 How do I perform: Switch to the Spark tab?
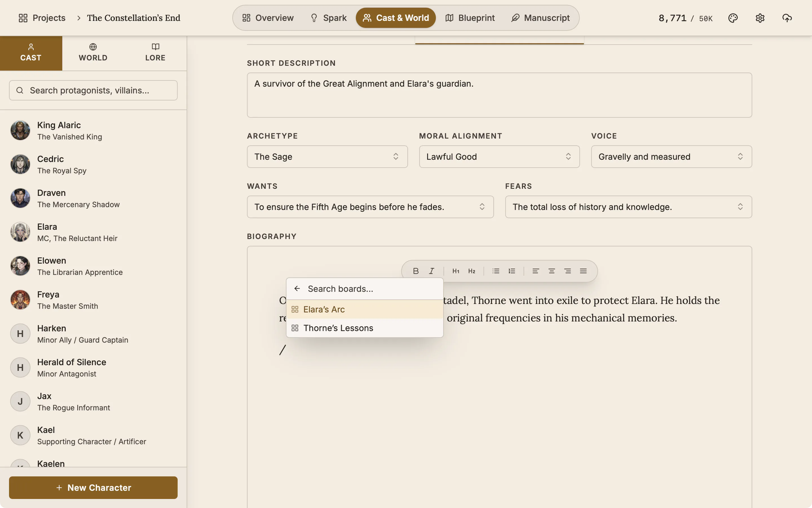[x=328, y=18]
